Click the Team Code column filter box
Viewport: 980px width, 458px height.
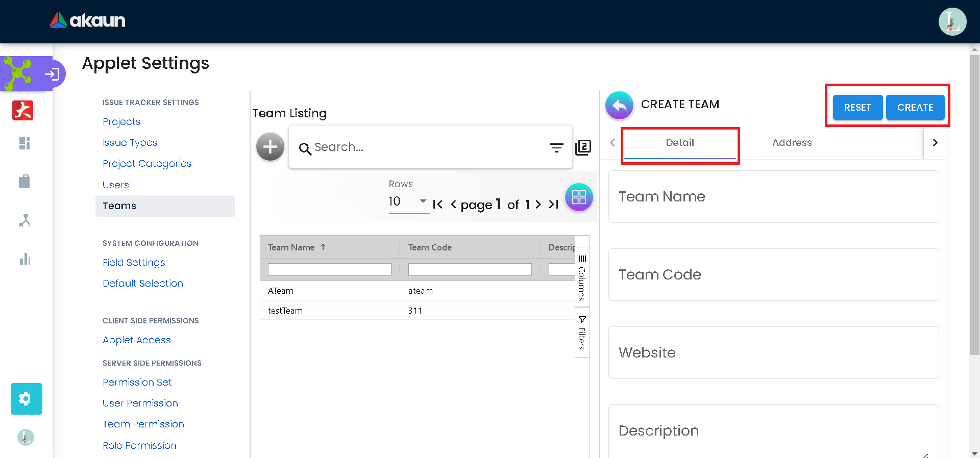point(470,270)
